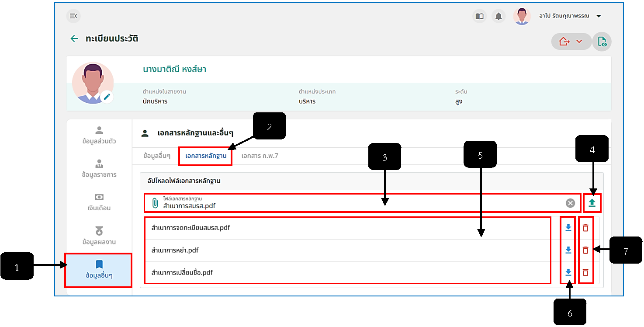Collapse the sidebar menu icon
644x327 pixels.
(73, 16)
